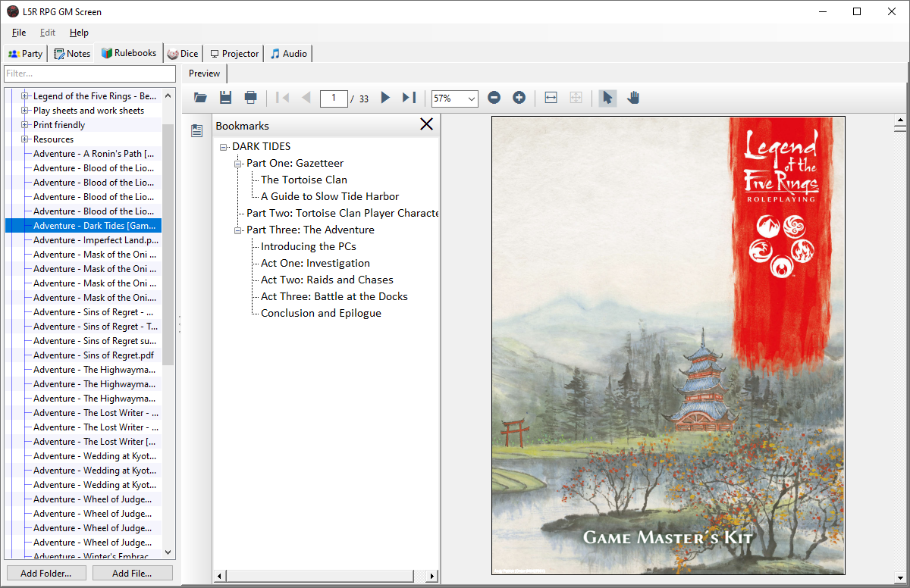The image size is (910, 588).
Task: Open the zoom percentage dropdown
Action: tap(472, 99)
